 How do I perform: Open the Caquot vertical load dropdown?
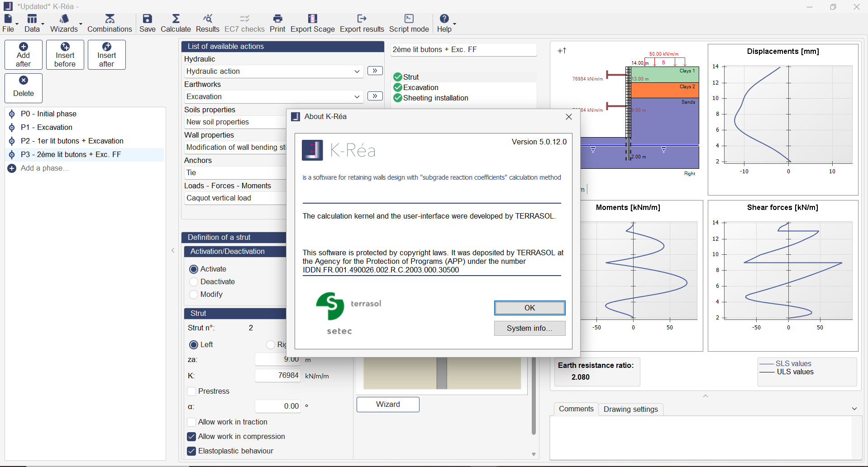pos(235,198)
